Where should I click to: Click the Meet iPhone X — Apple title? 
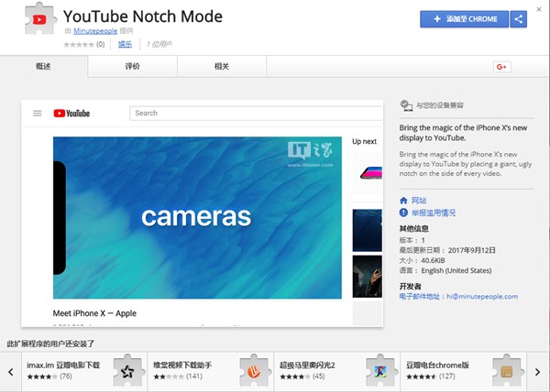click(x=94, y=313)
